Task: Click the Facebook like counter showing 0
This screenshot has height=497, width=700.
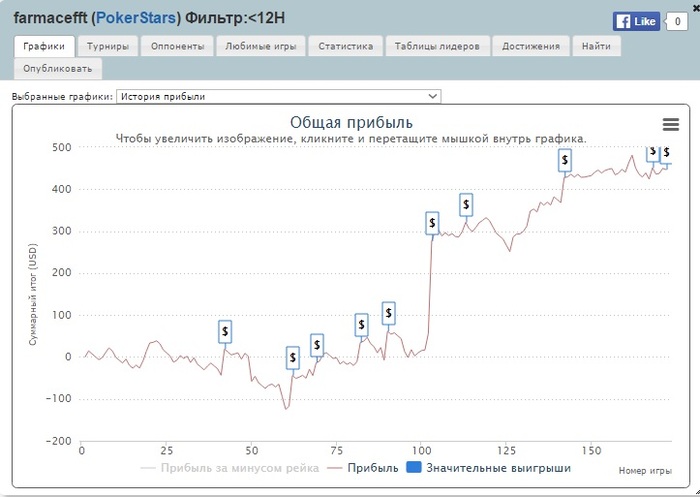Action: pyautogui.click(x=677, y=21)
